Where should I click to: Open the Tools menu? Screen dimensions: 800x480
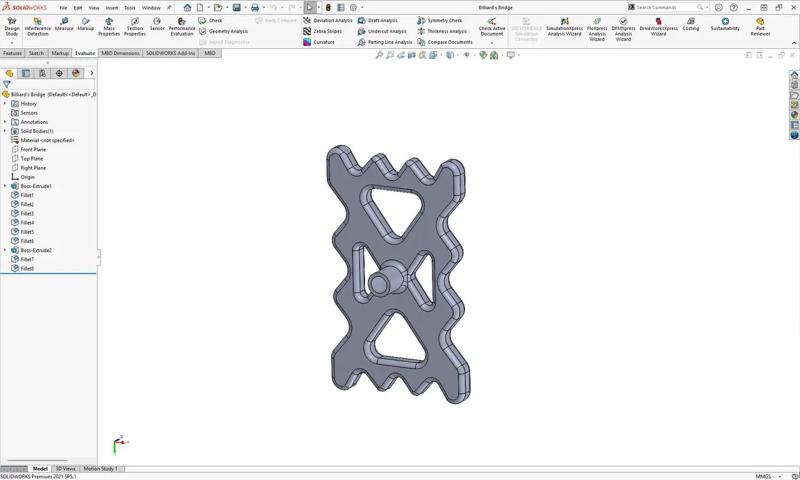click(130, 8)
